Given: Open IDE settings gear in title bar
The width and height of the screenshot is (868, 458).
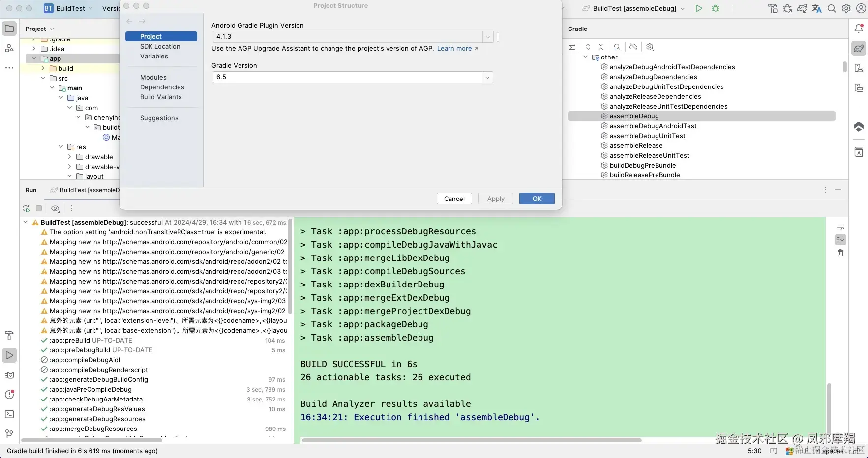Looking at the screenshot, I should click(x=846, y=8).
